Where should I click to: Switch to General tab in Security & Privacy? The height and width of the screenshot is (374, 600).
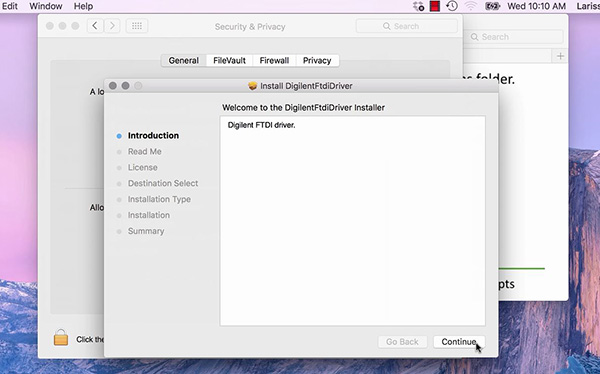(x=184, y=60)
